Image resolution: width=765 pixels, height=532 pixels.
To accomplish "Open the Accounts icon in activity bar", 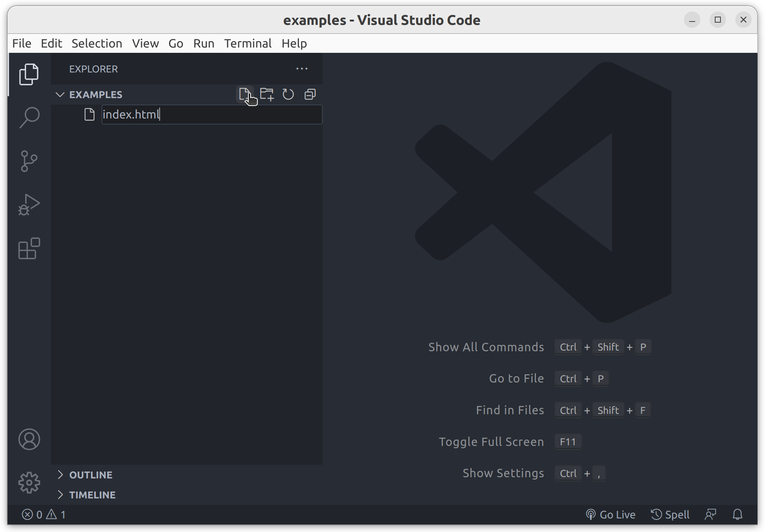I will [x=29, y=439].
